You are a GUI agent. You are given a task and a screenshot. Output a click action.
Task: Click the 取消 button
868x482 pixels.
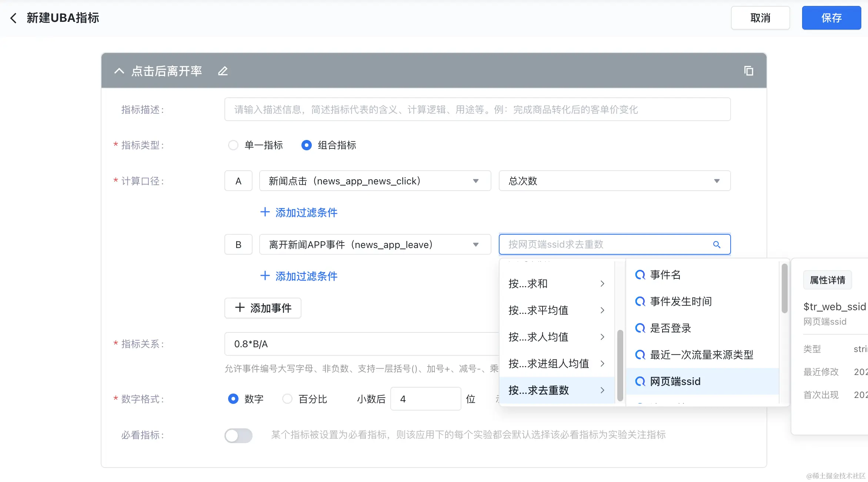click(x=760, y=18)
